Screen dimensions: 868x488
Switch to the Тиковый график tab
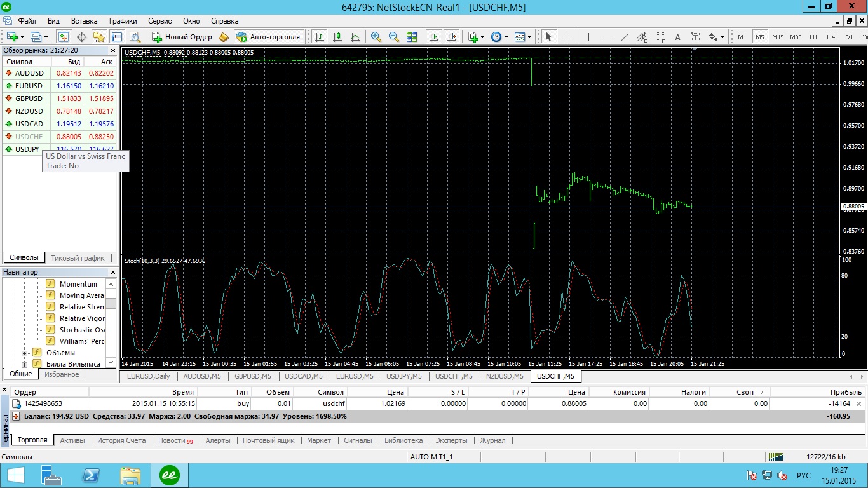click(x=78, y=258)
